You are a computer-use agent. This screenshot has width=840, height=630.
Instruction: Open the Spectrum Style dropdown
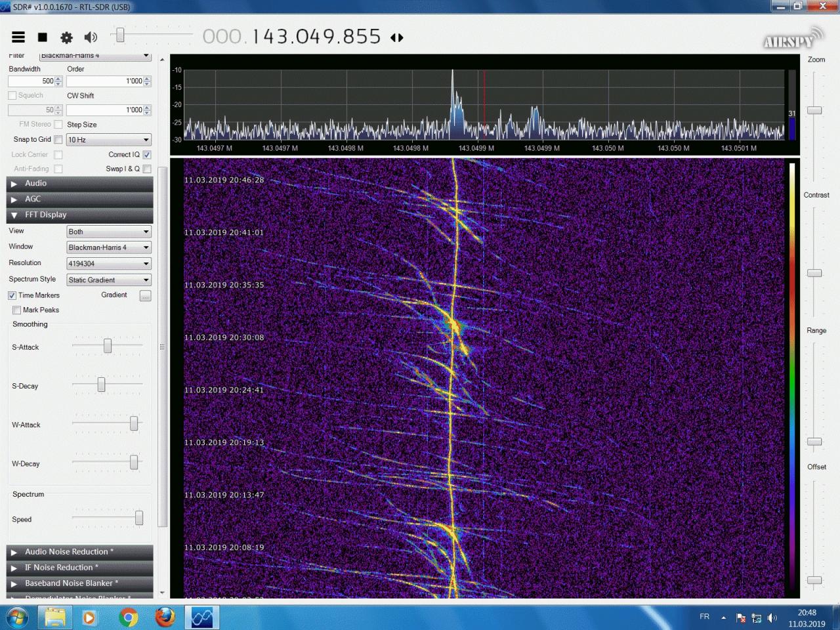(109, 280)
